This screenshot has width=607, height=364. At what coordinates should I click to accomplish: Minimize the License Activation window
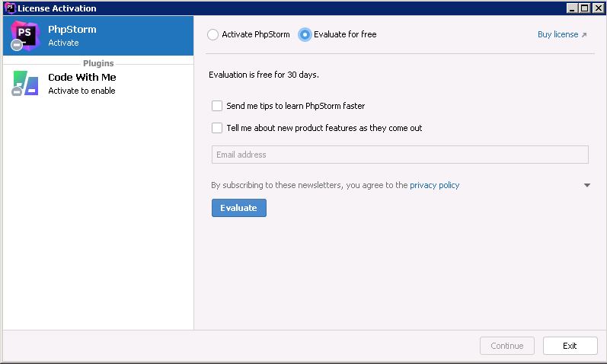(571, 8)
